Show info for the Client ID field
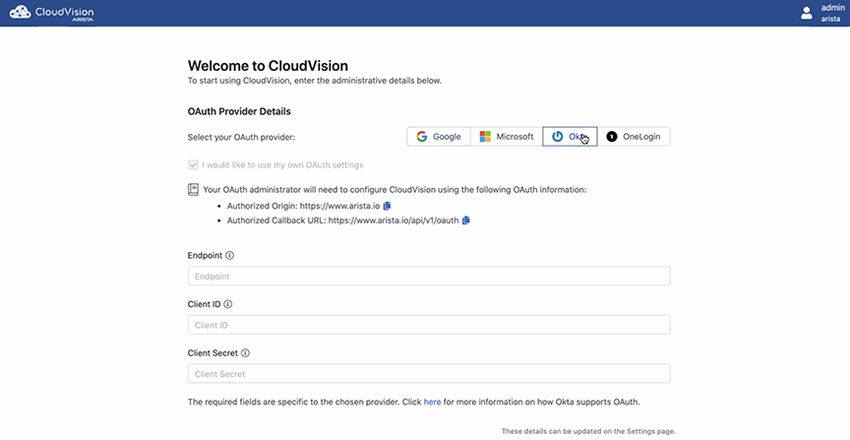The width and height of the screenshot is (850, 440). coord(228,305)
